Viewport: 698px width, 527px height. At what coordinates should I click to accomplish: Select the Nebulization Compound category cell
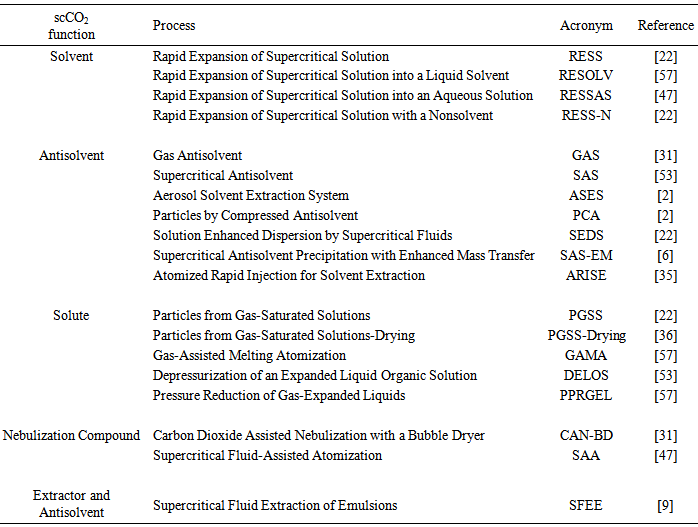pyautogui.click(x=71, y=436)
